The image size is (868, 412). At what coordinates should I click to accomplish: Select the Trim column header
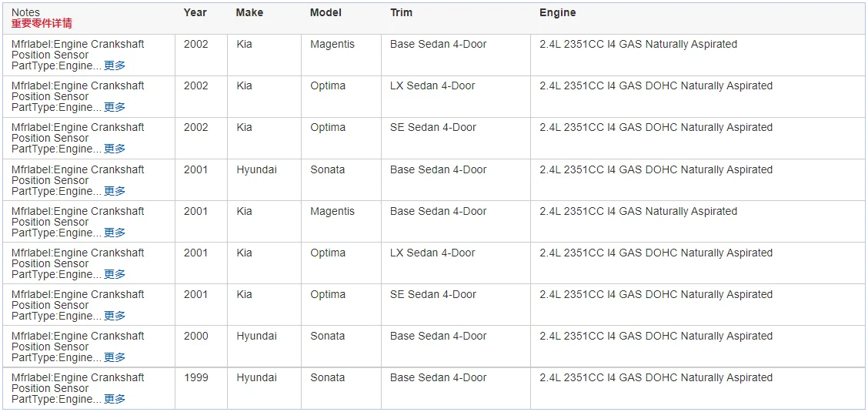pyautogui.click(x=402, y=12)
